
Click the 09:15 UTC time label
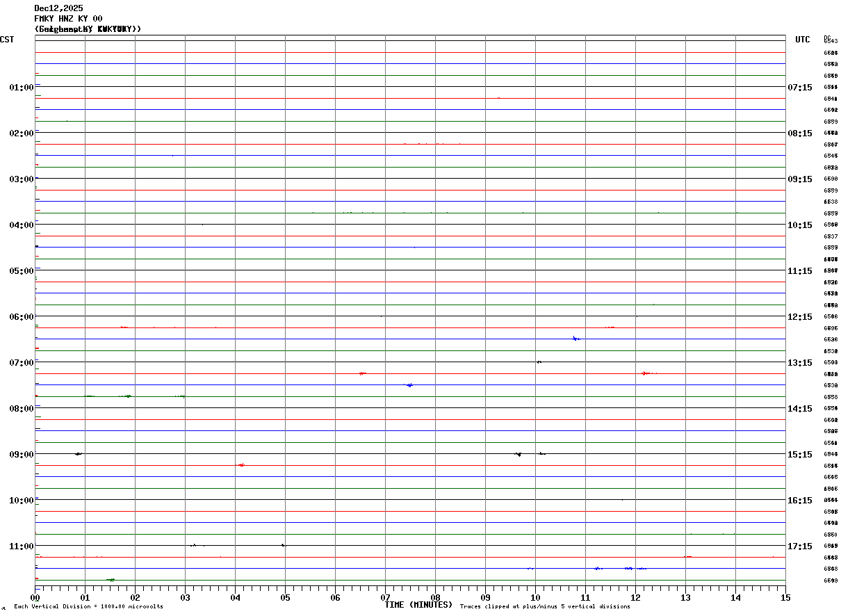pos(800,179)
